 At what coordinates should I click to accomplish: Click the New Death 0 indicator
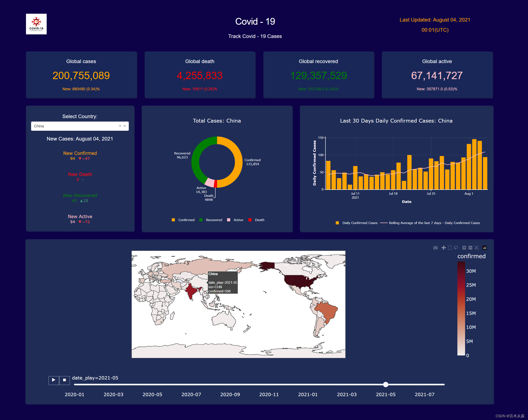[80, 177]
